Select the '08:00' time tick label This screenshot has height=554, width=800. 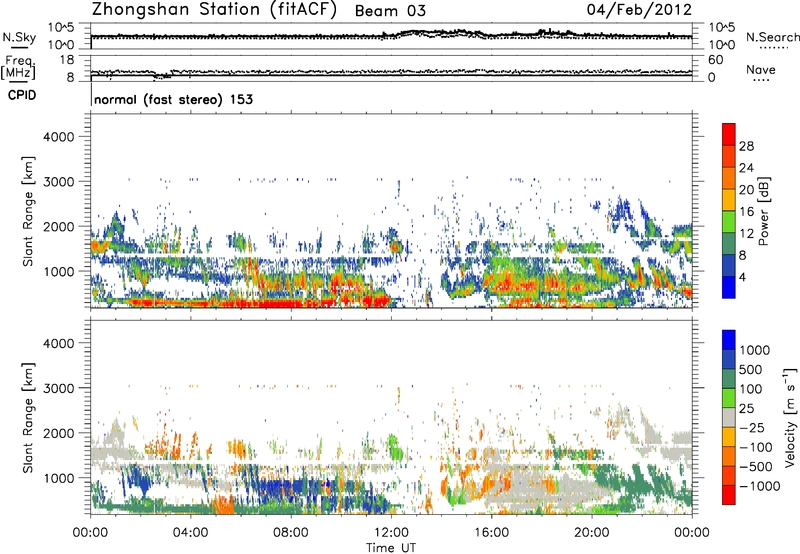point(290,533)
